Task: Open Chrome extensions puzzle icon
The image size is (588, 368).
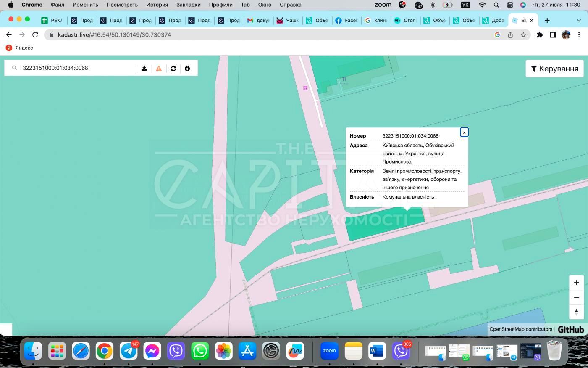Action: pyautogui.click(x=540, y=35)
